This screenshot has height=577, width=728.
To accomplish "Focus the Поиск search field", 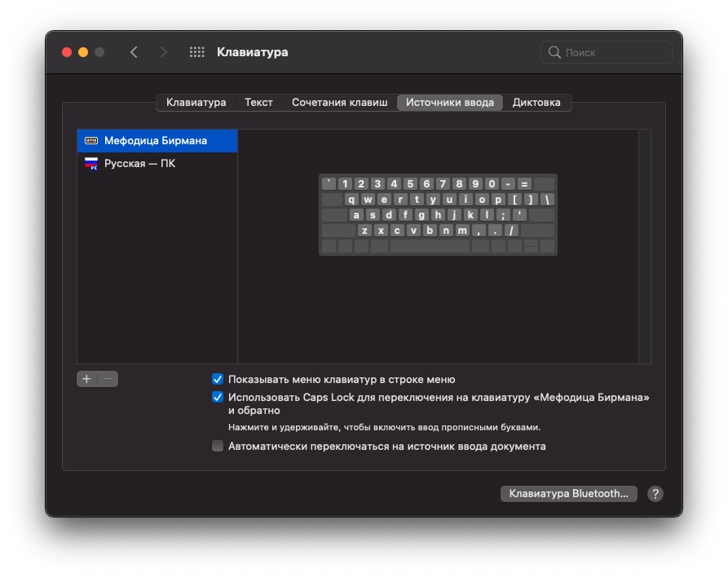I will point(607,52).
